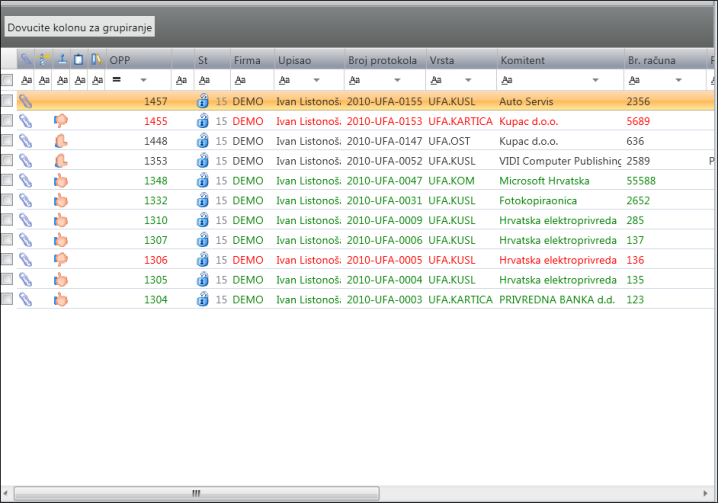
Task: Click thumbs-down icon in row 1306
Action: point(61,260)
